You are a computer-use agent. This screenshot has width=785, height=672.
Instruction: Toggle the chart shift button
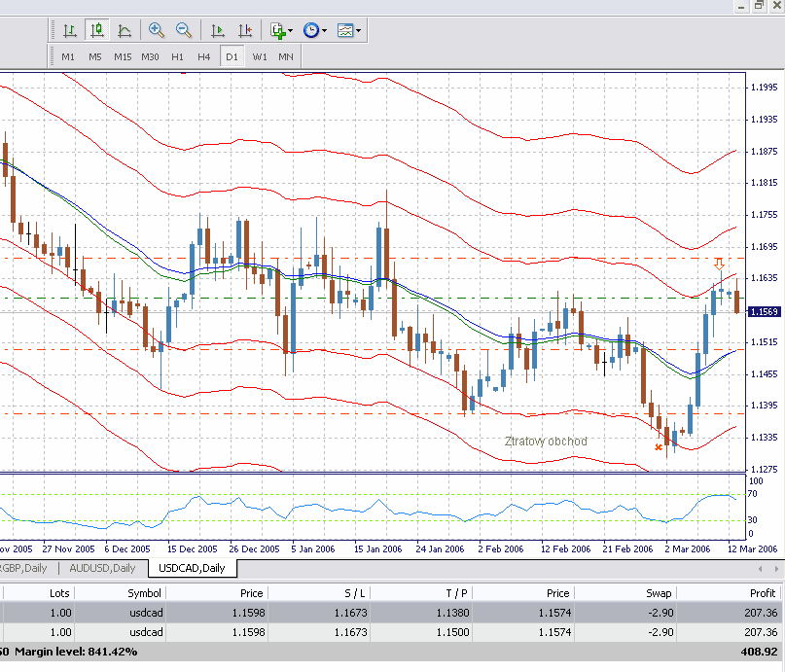click(x=245, y=30)
